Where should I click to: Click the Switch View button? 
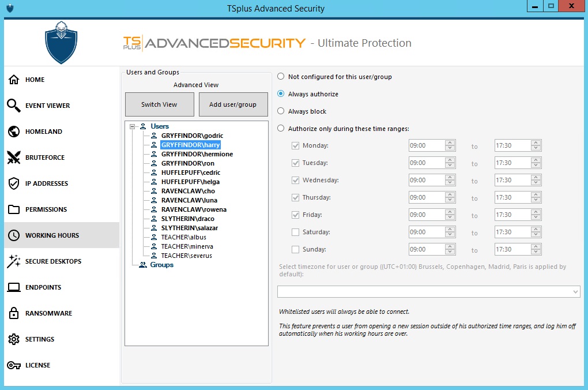pos(159,104)
